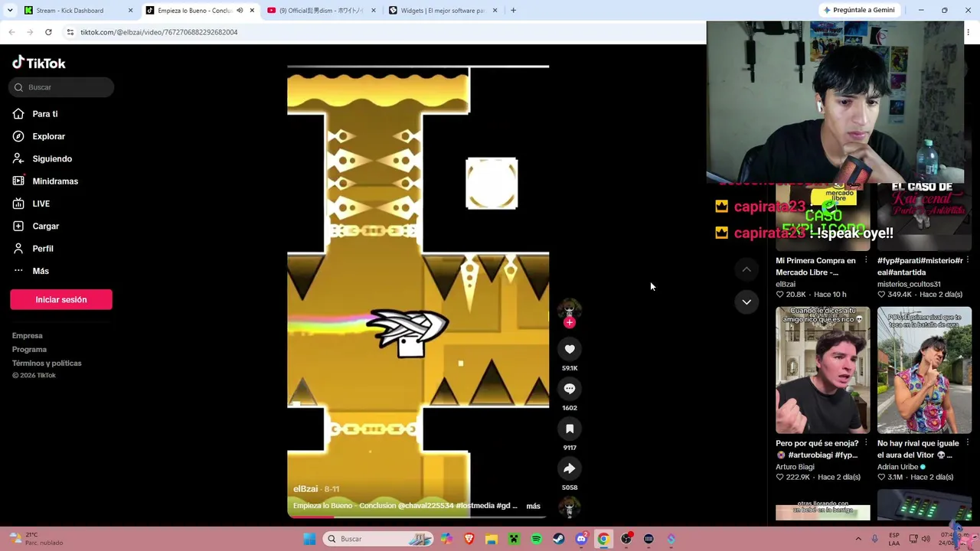Image resolution: width=980 pixels, height=551 pixels.
Task: Open the tab search dropdown arrow
Action: [9, 11]
